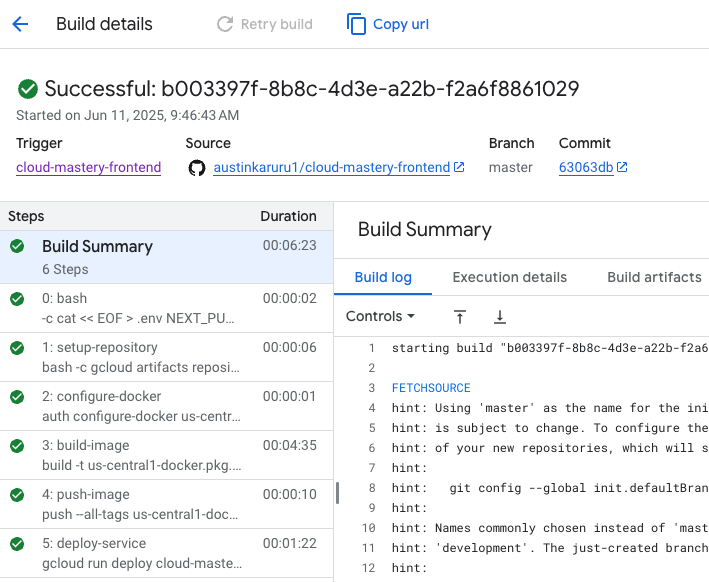The width and height of the screenshot is (709, 582).
Task: Click the Steps column header
Action: pyautogui.click(x=26, y=216)
